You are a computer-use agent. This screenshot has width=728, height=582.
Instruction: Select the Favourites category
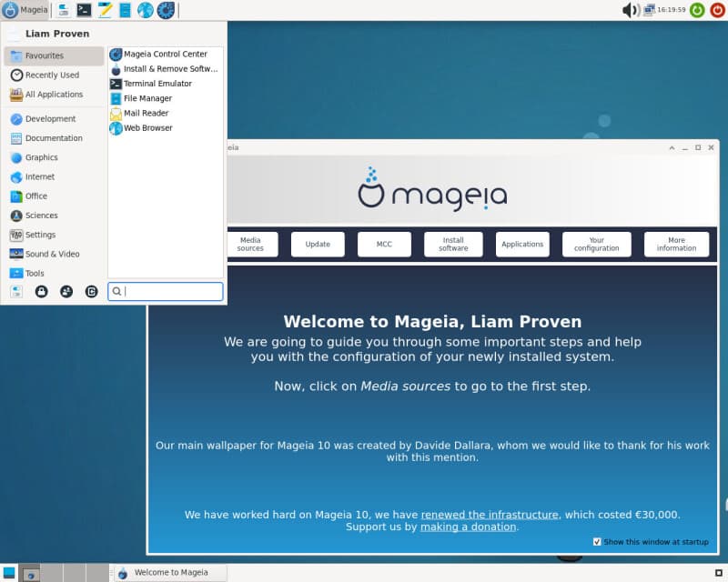pyautogui.click(x=54, y=55)
